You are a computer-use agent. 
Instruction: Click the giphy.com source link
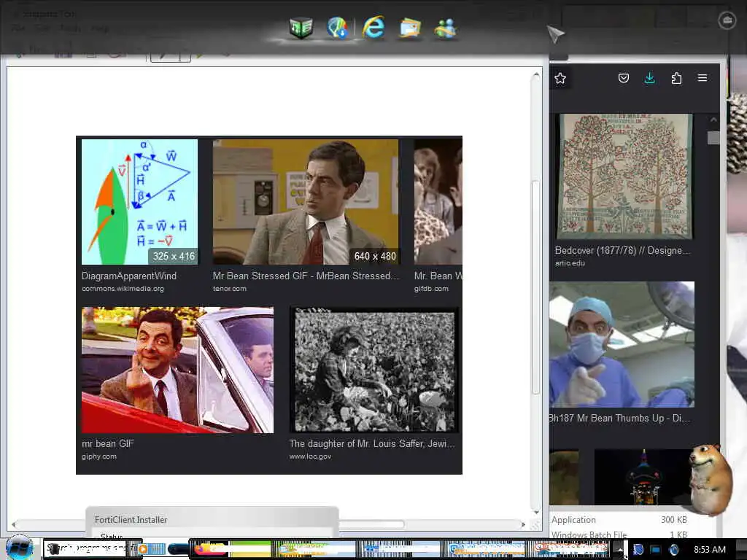tap(99, 456)
